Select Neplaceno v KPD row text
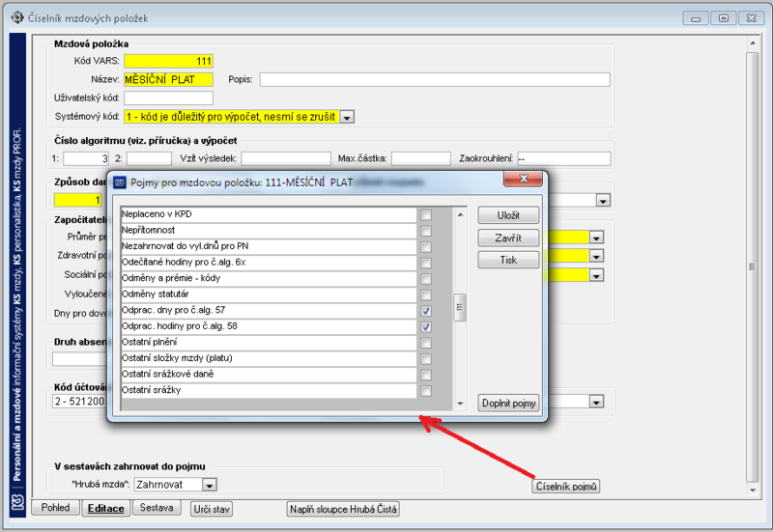The image size is (773, 532). (x=157, y=214)
